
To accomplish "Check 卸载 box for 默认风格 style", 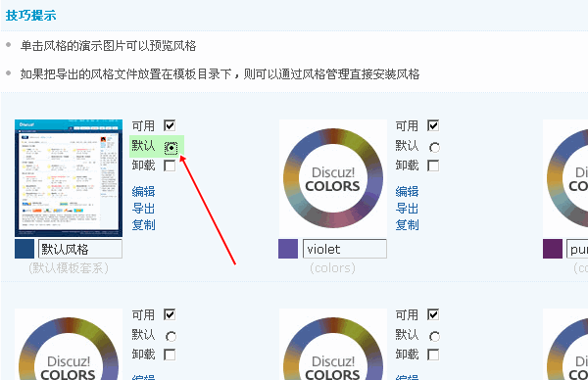I will 170,166.
